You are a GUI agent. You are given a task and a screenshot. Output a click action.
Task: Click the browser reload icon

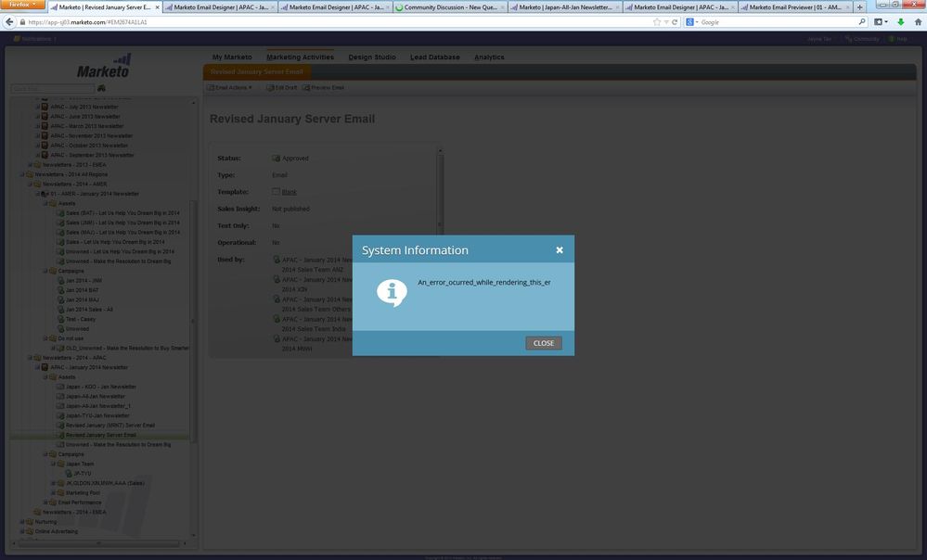pyautogui.click(x=676, y=21)
